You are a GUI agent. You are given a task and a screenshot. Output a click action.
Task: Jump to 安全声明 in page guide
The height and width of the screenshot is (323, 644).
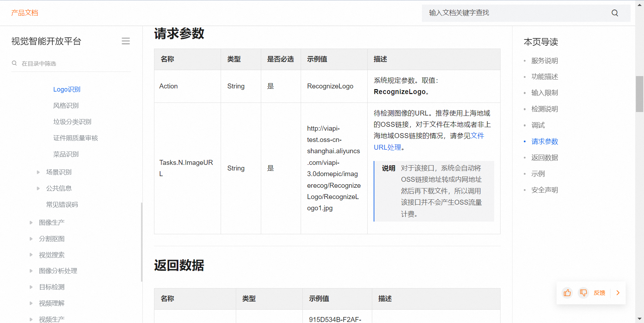pyautogui.click(x=545, y=190)
